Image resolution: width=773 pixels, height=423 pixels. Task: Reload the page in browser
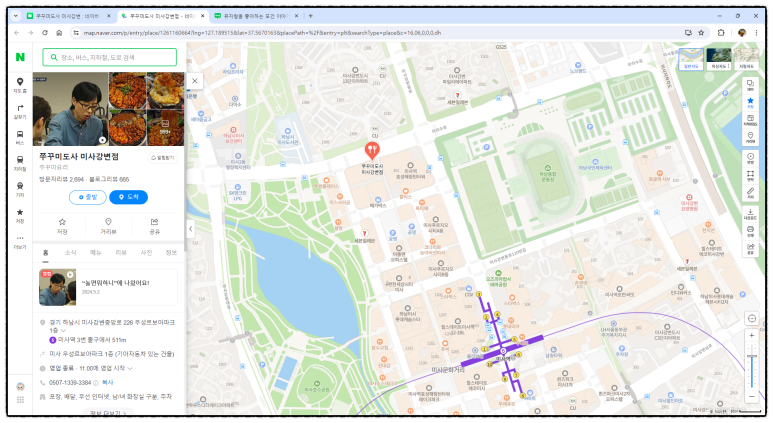(45, 33)
